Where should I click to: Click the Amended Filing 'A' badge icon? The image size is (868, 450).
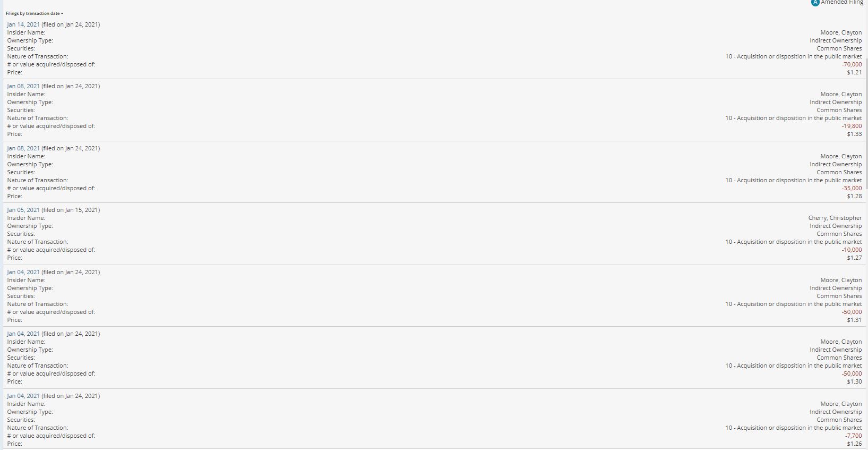click(815, 3)
